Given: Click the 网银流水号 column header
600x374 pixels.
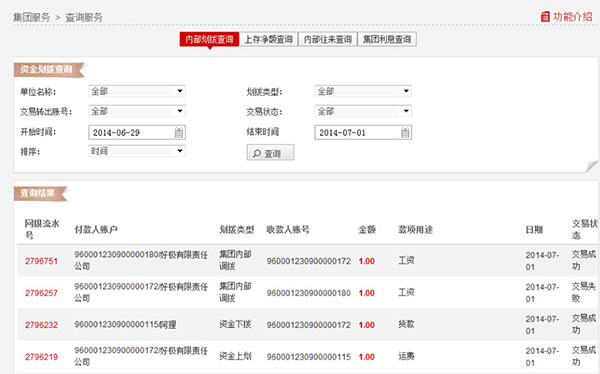Looking at the screenshot, I should click(x=42, y=229).
